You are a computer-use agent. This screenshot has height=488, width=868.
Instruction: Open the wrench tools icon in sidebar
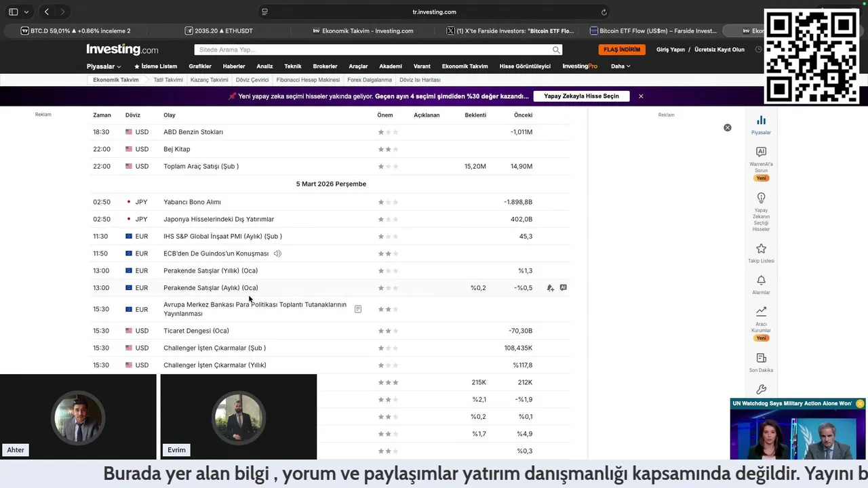761,390
